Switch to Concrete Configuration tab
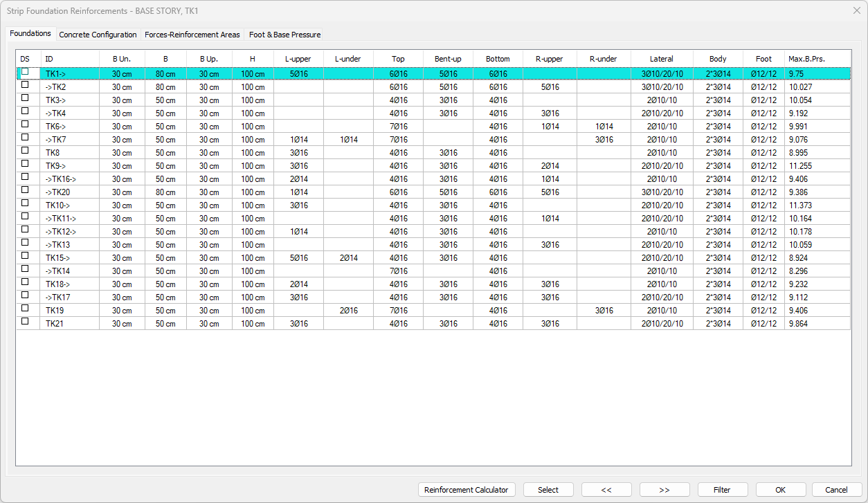The width and height of the screenshot is (868, 503). [98, 35]
